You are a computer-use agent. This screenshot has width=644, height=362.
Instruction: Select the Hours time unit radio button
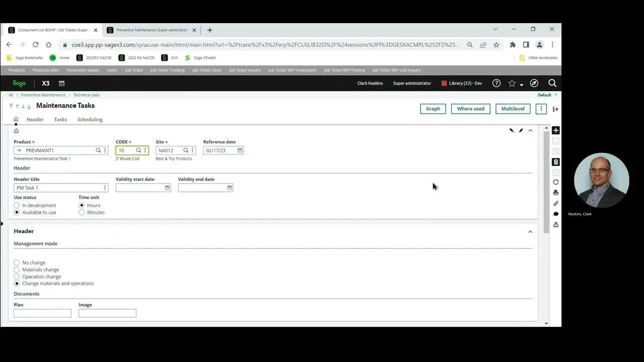point(82,206)
